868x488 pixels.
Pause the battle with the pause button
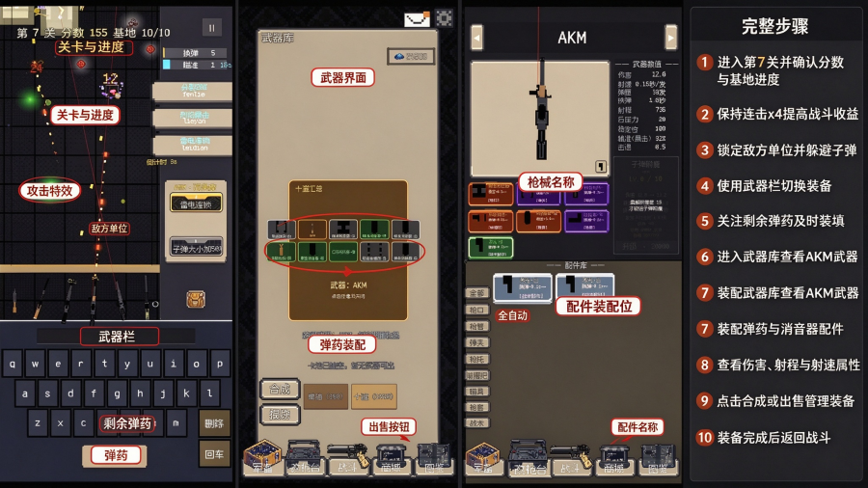click(211, 28)
